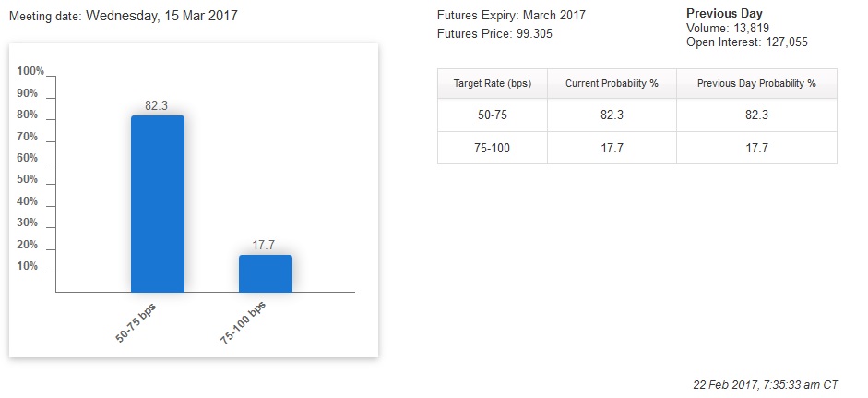Click the Futures Price: 99.305 text
This screenshot has width=868, height=398.
(494, 34)
